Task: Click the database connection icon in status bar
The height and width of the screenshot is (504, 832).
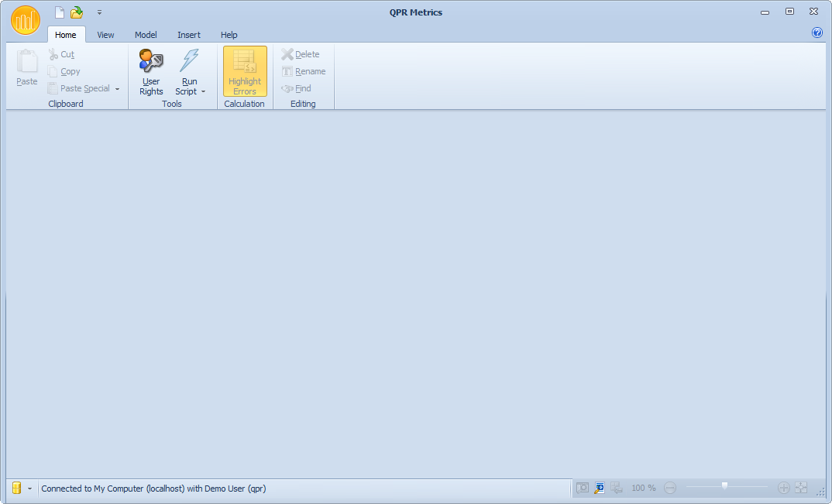Action: coord(16,488)
